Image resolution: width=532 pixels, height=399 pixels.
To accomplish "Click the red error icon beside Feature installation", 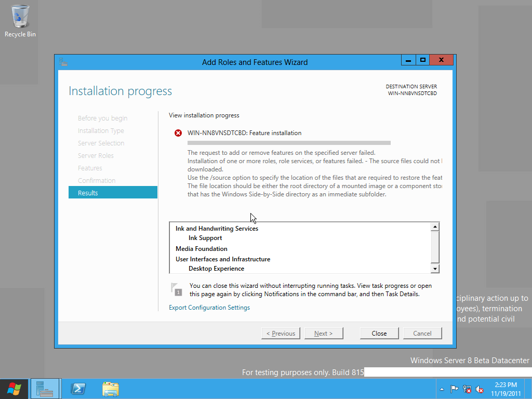I will (x=178, y=133).
